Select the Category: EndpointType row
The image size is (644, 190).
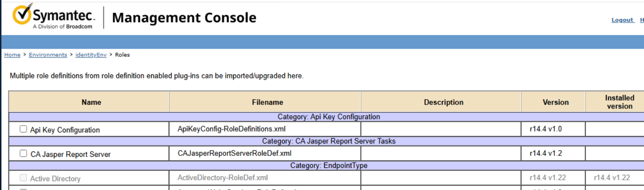pos(329,166)
